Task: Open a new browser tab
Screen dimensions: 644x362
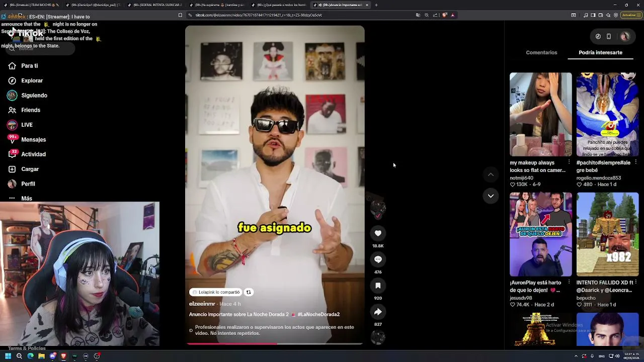Action: (x=376, y=5)
